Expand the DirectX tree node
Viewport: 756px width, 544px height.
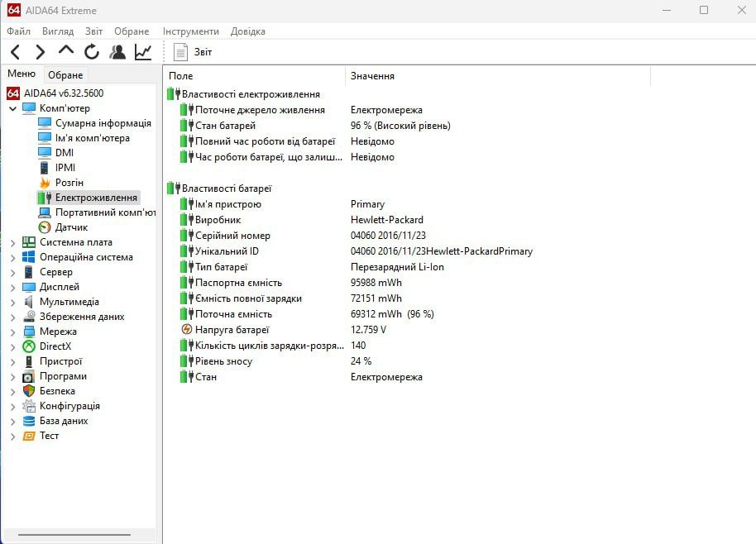pyautogui.click(x=13, y=347)
